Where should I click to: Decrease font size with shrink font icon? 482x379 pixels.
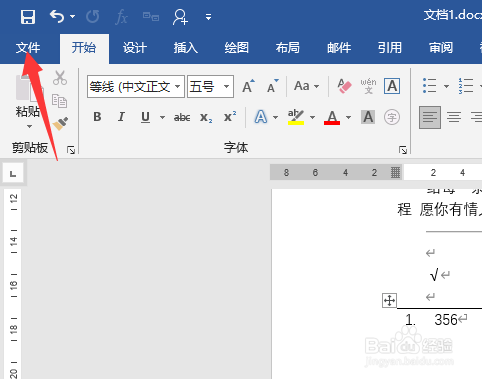(273, 86)
